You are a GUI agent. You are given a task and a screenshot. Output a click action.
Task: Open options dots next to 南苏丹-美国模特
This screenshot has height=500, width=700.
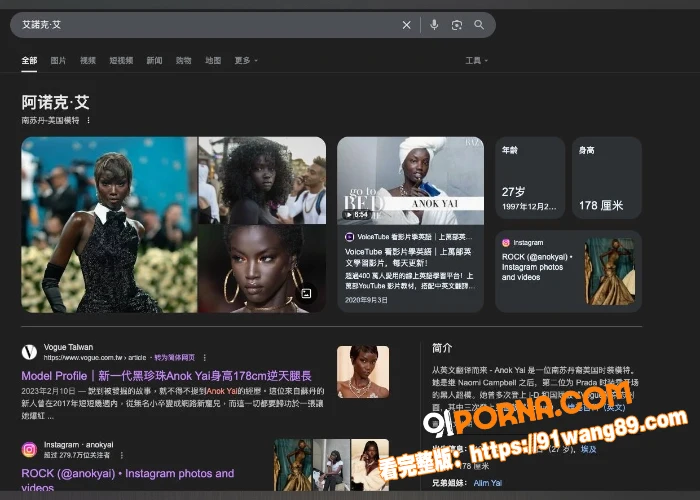(88, 121)
